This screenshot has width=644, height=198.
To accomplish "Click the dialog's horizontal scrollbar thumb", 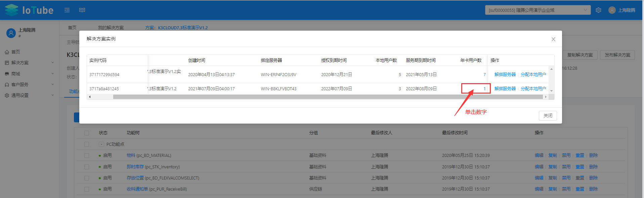I will [328, 97].
